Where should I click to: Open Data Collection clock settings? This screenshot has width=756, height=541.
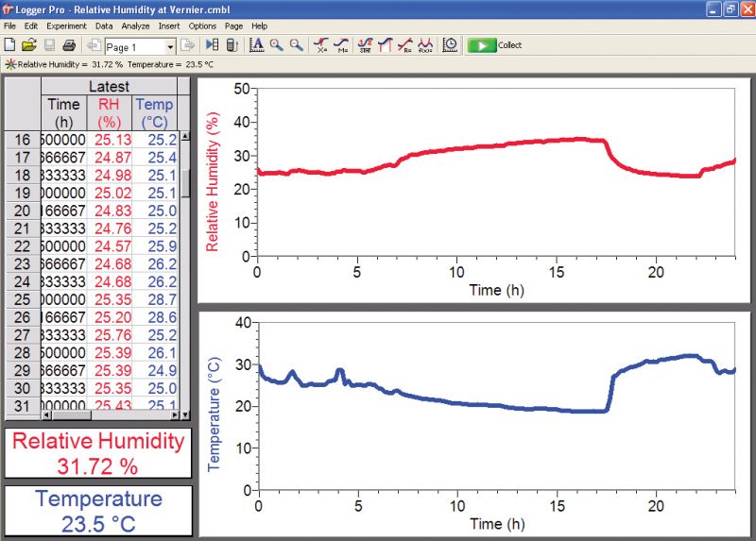pos(450,45)
